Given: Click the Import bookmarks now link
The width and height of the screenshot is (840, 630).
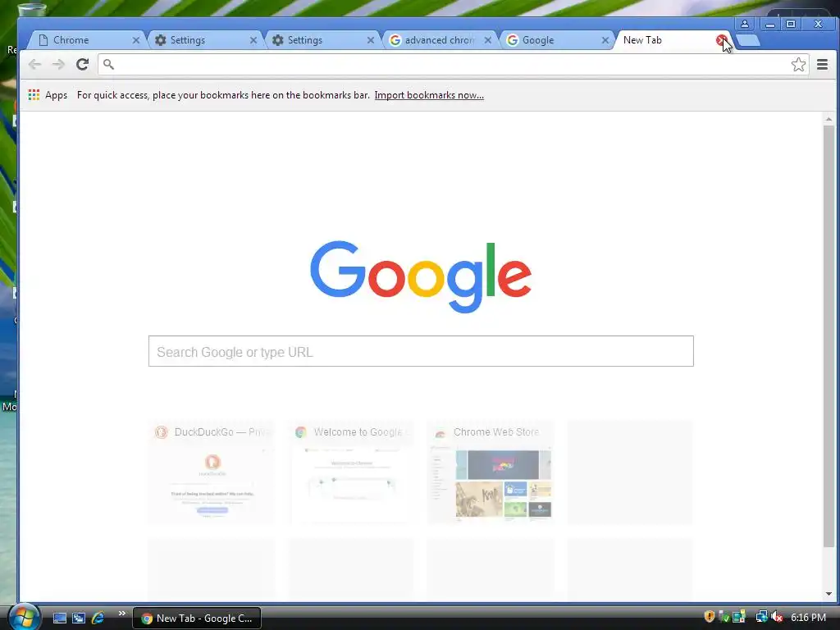Looking at the screenshot, I should point(429,95).
